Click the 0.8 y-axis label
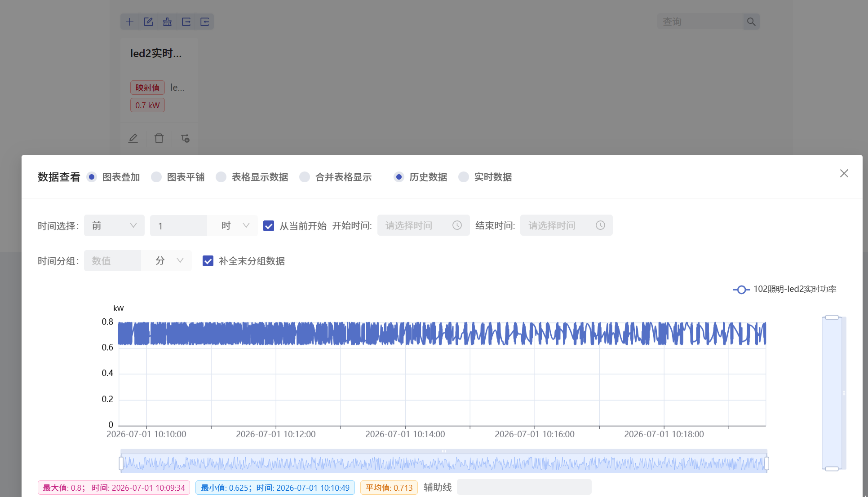The image size is (868, 497). tap(107, 321)
